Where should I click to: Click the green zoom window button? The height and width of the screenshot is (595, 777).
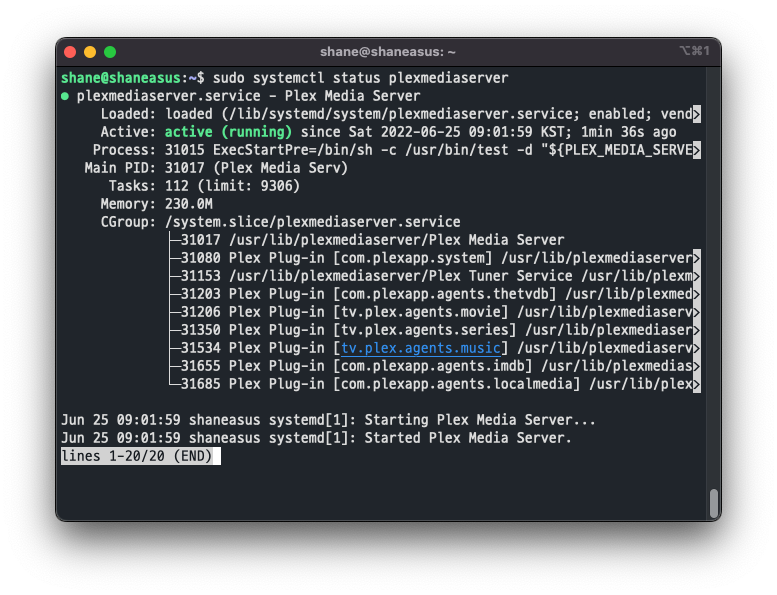coord(110,52)
